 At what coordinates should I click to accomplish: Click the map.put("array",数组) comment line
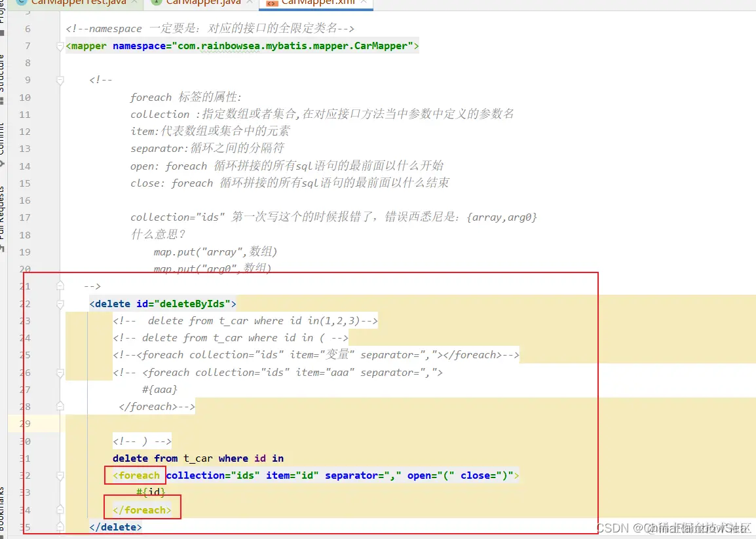tap(216, 251)
